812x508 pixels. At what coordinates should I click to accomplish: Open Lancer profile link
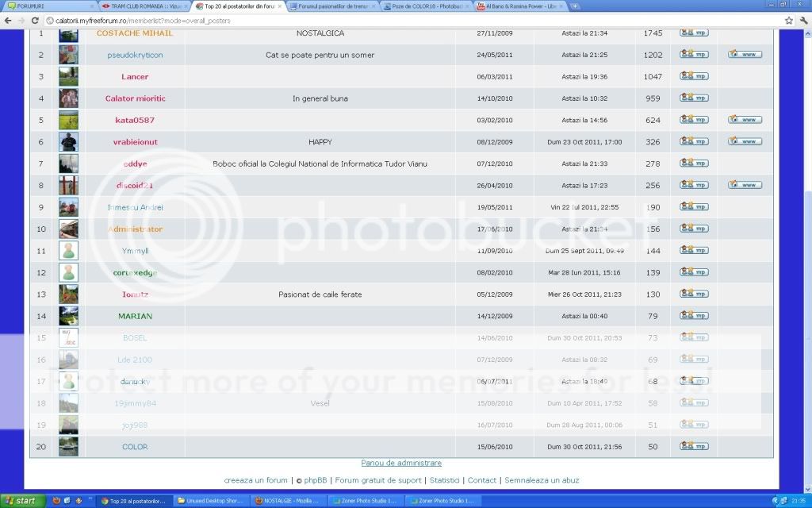[135, 76]
